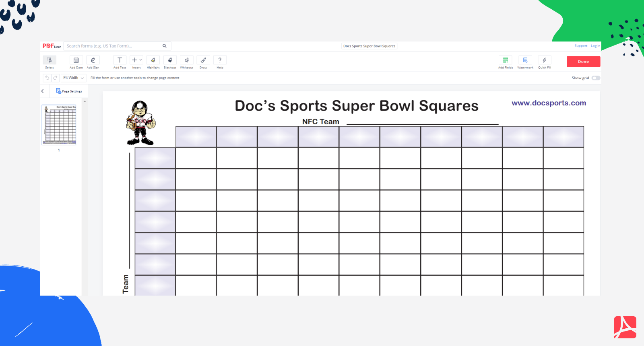The width and height of the screenshot is (644, 346).
Task: Open the Fit Width zoom dropdown
Action: tap(74, 78)
